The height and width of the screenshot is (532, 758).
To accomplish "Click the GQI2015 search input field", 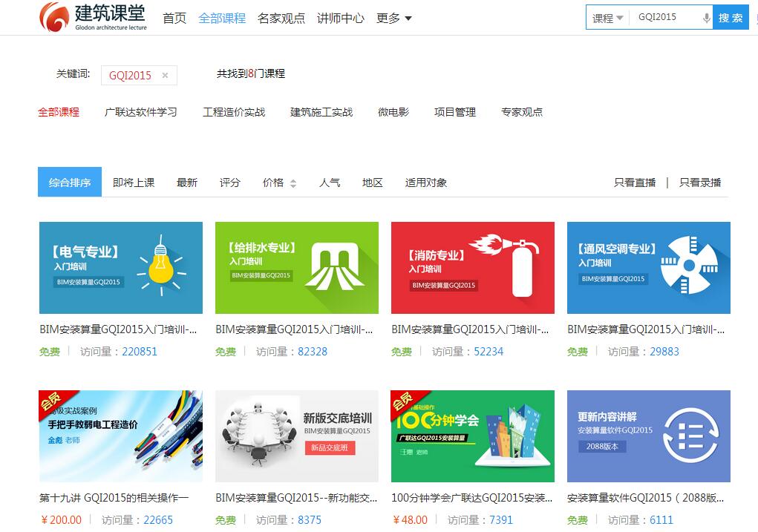I will 666,17.
